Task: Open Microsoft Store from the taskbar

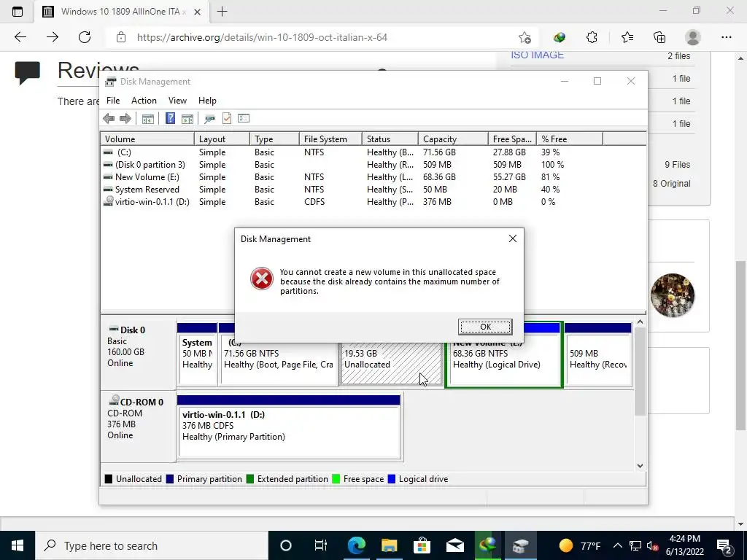Action: coord(422,545)
